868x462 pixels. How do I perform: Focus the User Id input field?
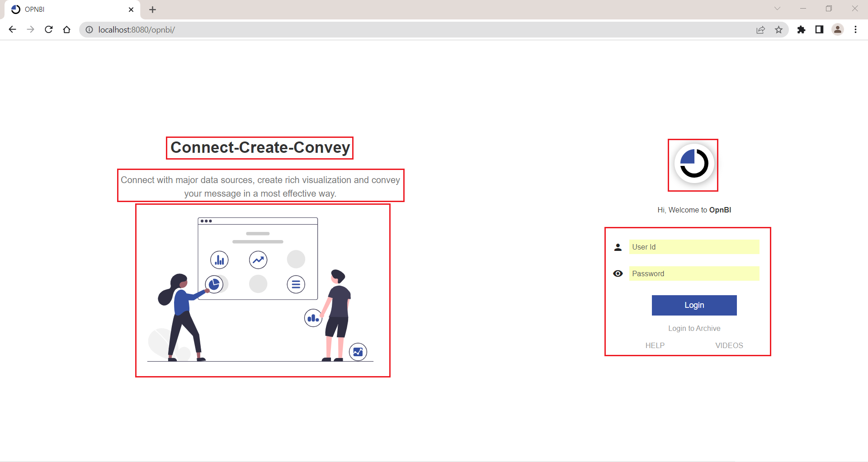pyautogui.click(x=694, y=247)
